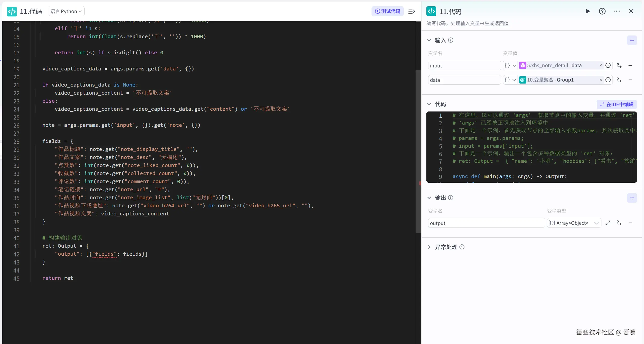
Task: Click line number 28 in the editor gutter
Action: [16, 141]
